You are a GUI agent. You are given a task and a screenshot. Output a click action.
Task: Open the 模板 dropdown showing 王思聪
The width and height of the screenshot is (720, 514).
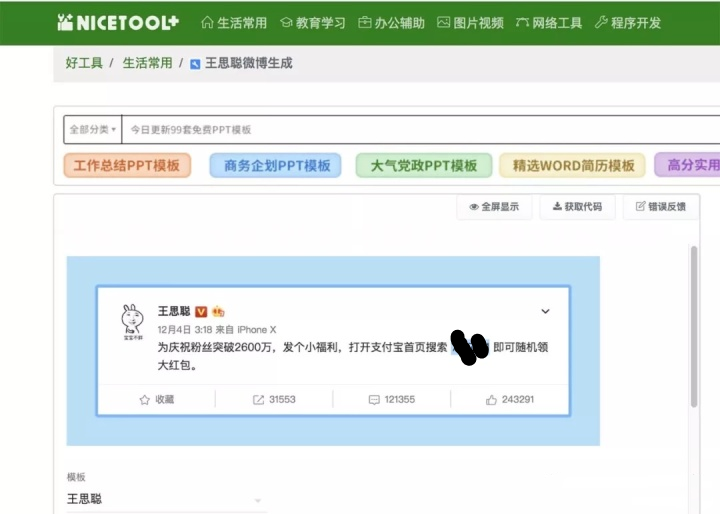[x=166, y=499]
